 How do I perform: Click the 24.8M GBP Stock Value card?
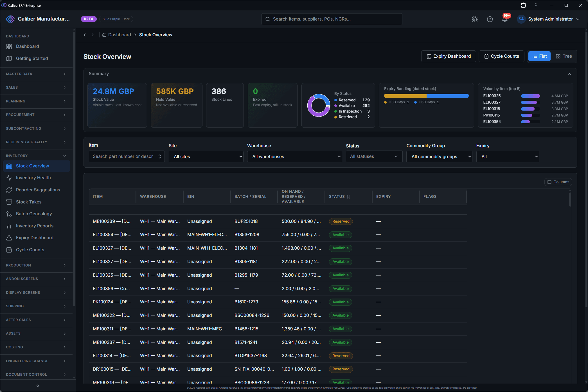pos(117,105)
